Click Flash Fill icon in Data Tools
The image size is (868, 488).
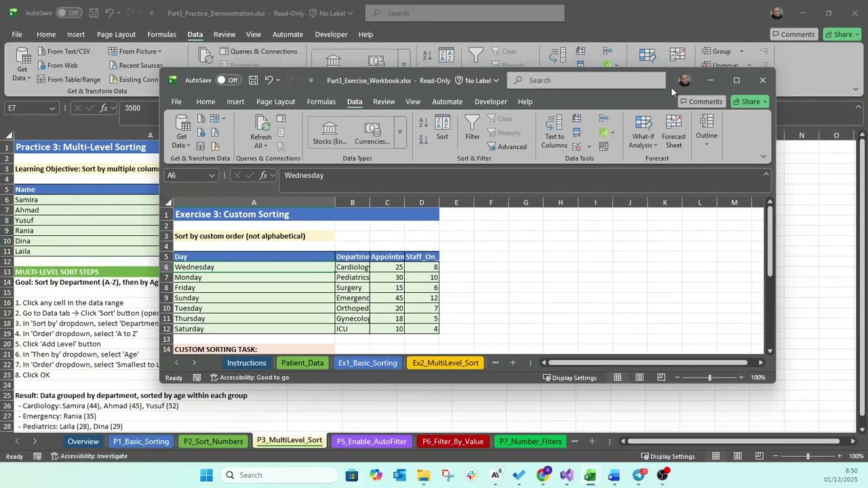tap(577, 119)
